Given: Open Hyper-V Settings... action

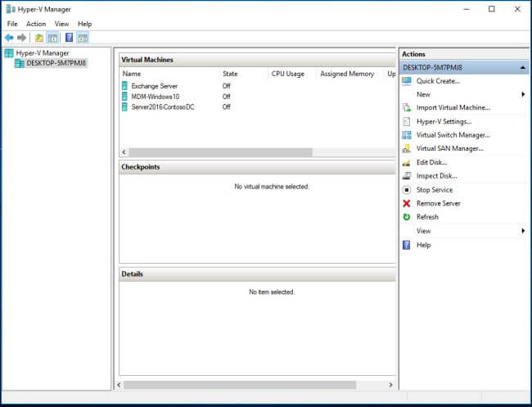Looking at the screenshot, I should tap(444, 121).
